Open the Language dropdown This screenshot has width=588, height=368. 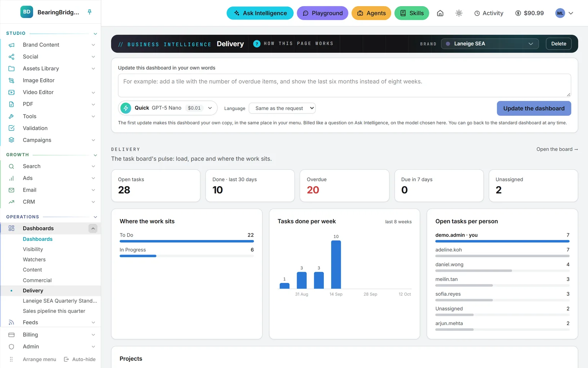[x=282, y=108]
